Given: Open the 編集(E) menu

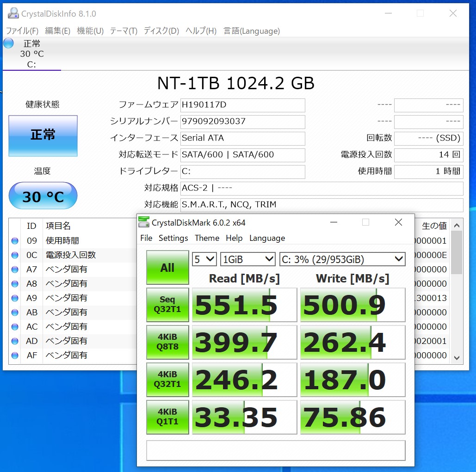Looking at the screenshot, I should (58, 31).
